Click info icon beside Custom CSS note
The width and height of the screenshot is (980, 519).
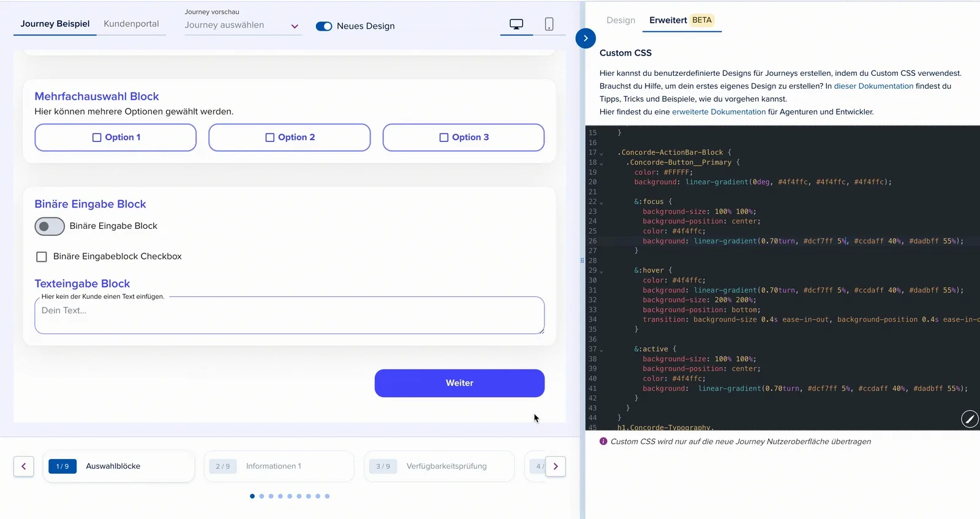tap(603, 441)
